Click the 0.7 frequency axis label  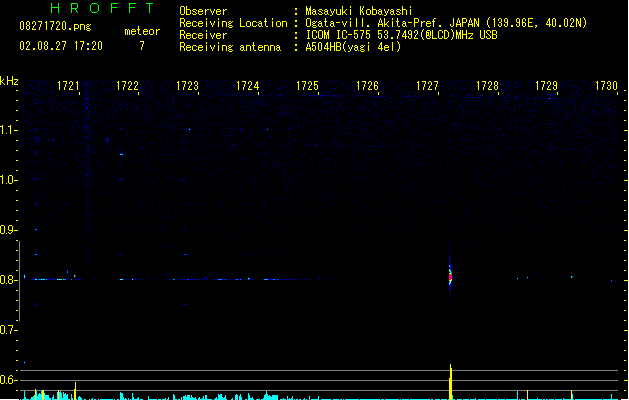click(x=8, y=330)
